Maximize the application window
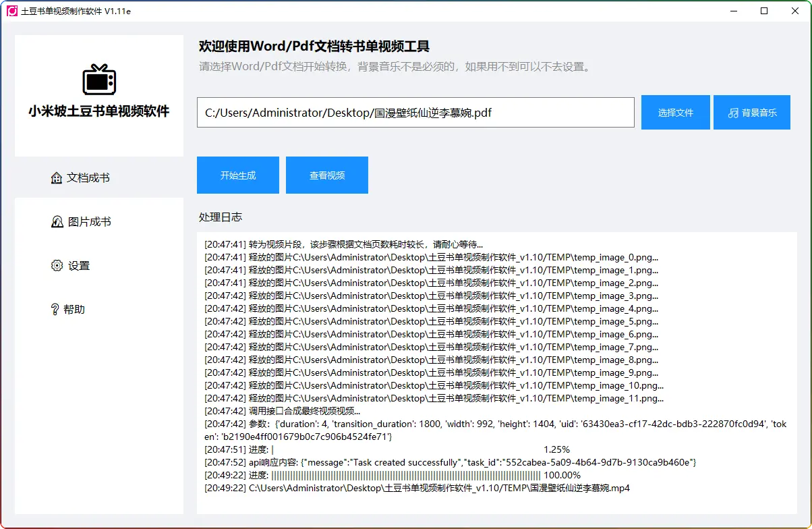This screenshot has width=812, height=529. pos(764,11)
